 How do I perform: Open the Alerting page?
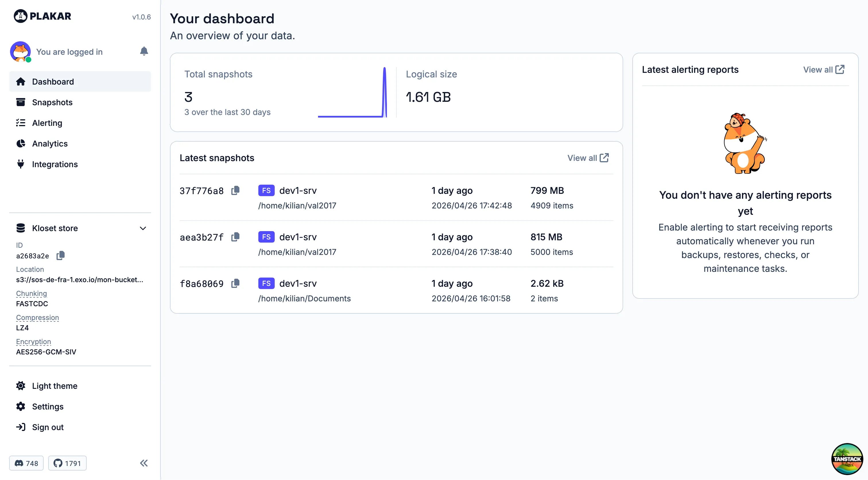click(80, 123)
